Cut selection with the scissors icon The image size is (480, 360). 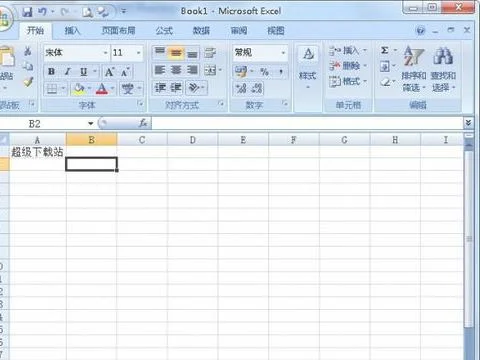click(28, 51)
